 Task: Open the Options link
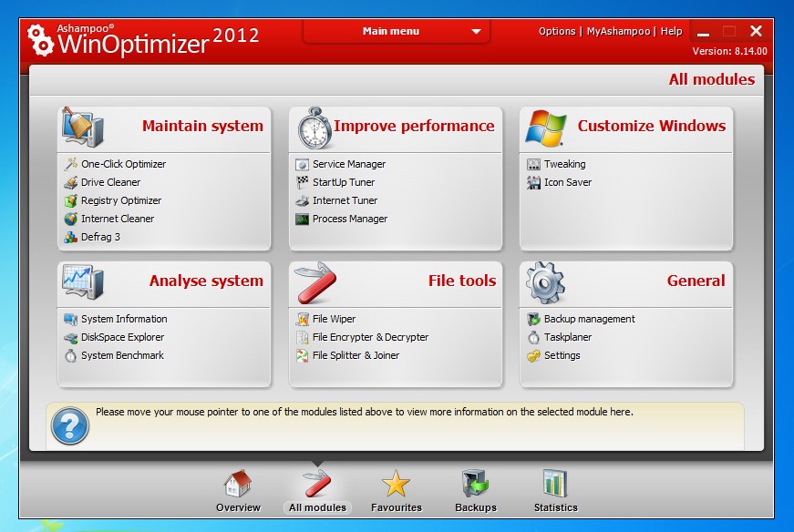(557, 31)
